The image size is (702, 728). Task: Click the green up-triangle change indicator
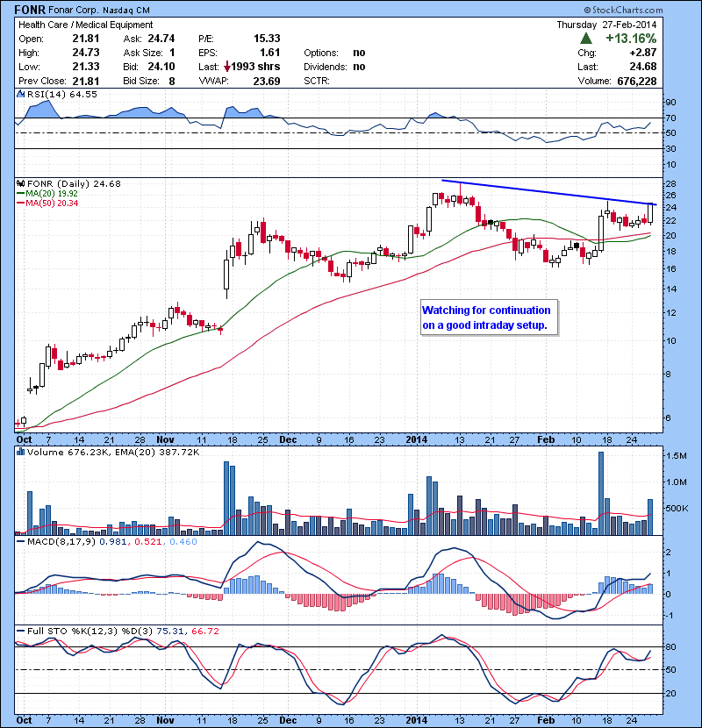(586, 38)
